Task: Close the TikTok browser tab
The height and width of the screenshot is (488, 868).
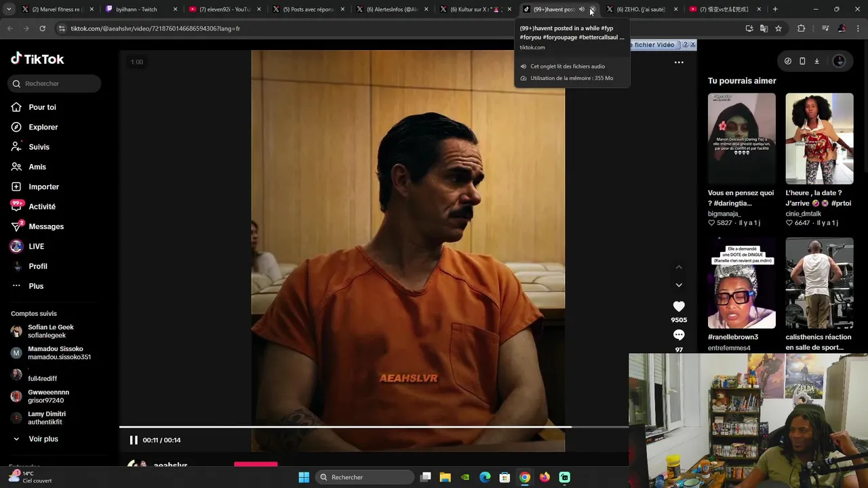Action: tap(592, 9)
